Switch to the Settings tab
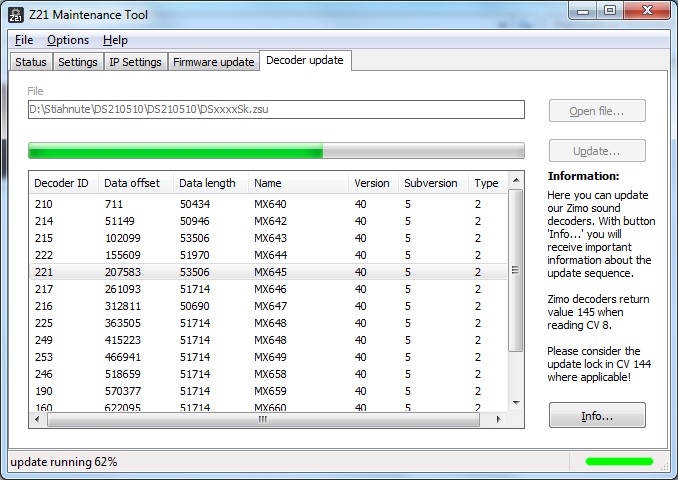 pyautogui.click(x=77, y=62)
